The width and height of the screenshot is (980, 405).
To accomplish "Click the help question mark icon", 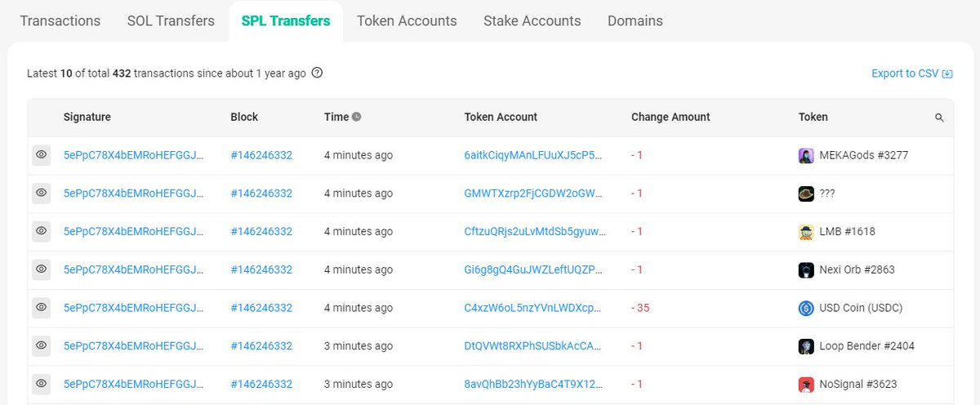I will (x=317, y=73).
